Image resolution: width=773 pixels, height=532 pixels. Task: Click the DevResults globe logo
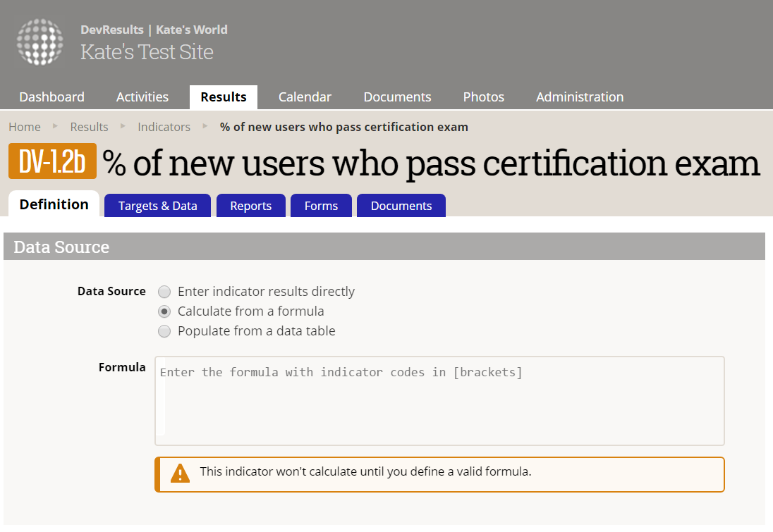click(x=40, y=42)
